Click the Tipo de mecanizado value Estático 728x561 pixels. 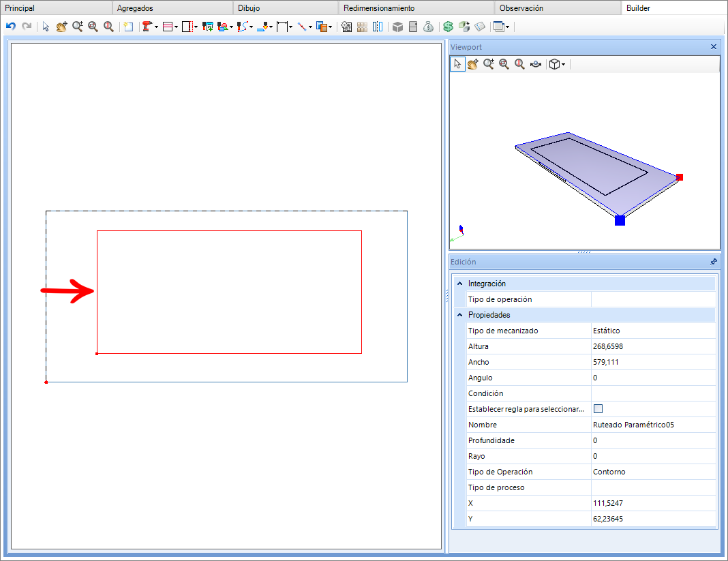(x=653, y=331)
